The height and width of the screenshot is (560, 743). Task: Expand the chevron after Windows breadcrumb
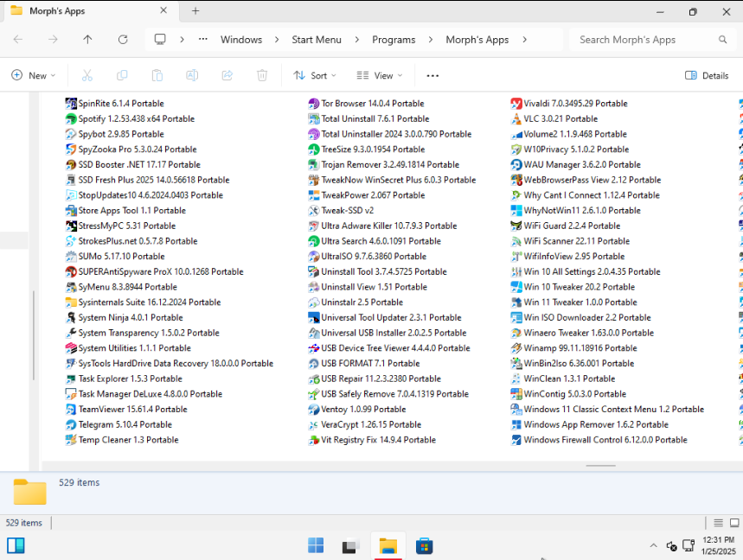[x=277, y=40]
